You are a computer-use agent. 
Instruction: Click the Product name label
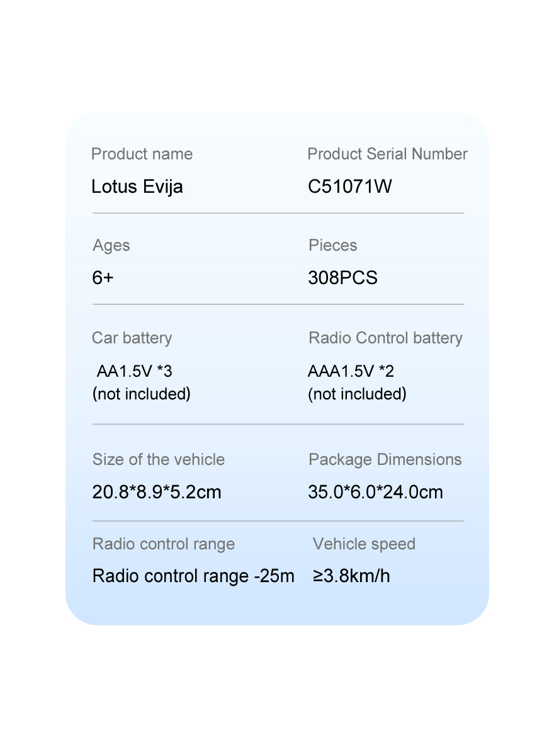(142, 154)
